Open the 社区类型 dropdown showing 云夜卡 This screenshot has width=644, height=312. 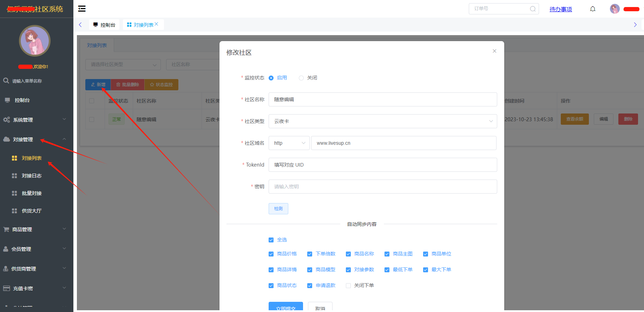click(382, 121)
